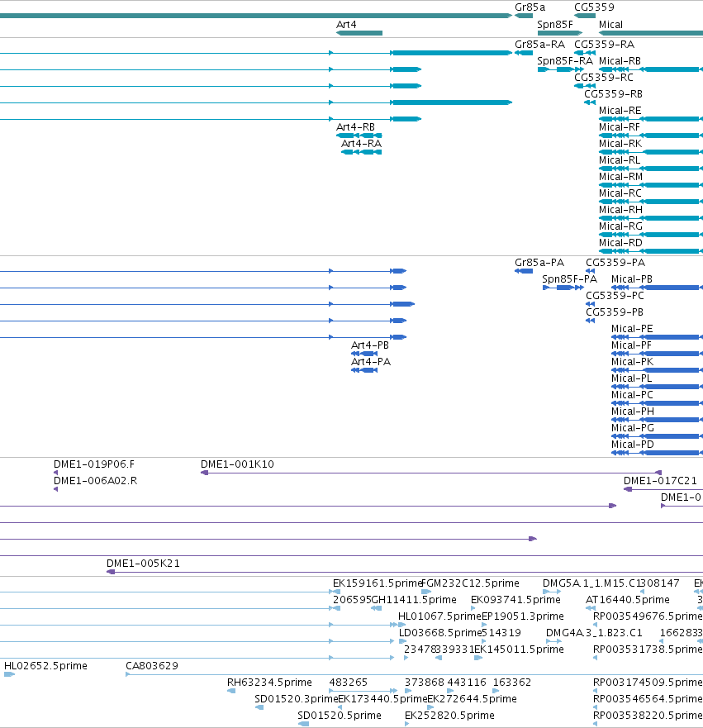This screenshot has width=703, height=728.
Task: Open transcript Mical-RM
Action: point(651,185)
